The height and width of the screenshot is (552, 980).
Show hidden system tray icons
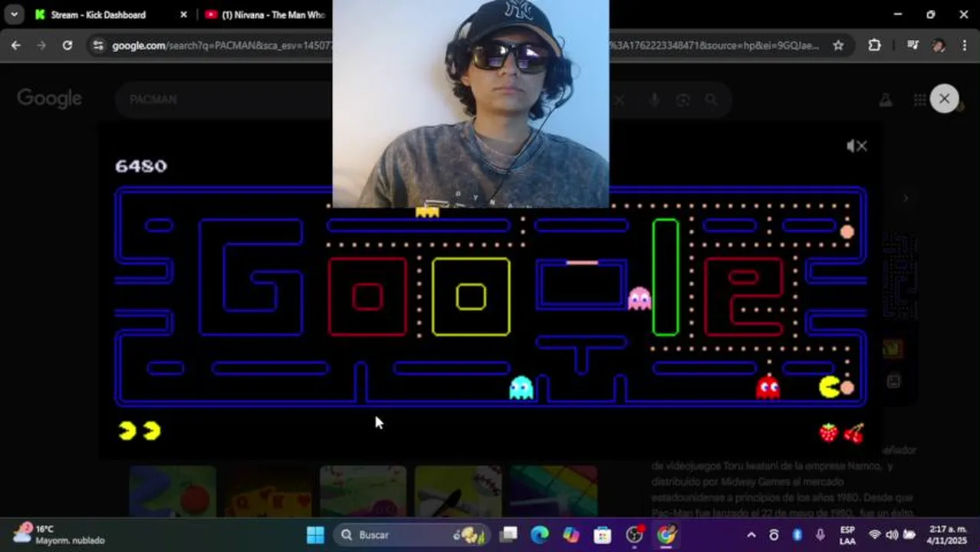tap(751, 534)
